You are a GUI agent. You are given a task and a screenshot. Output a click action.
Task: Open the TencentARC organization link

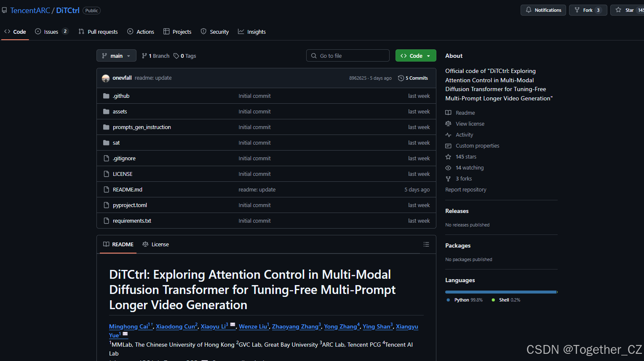point(30,11)
